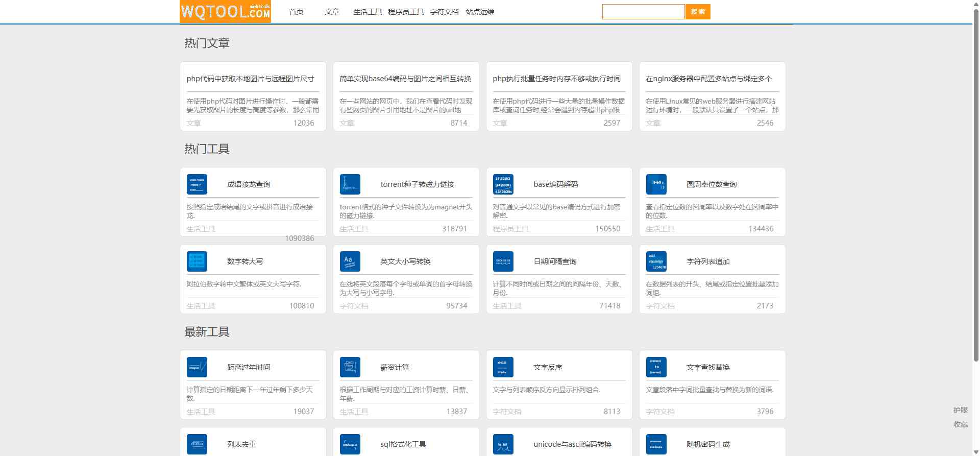Go to the 程序员工具 menu item
The image size is (980, 456).
coord(406,12)
